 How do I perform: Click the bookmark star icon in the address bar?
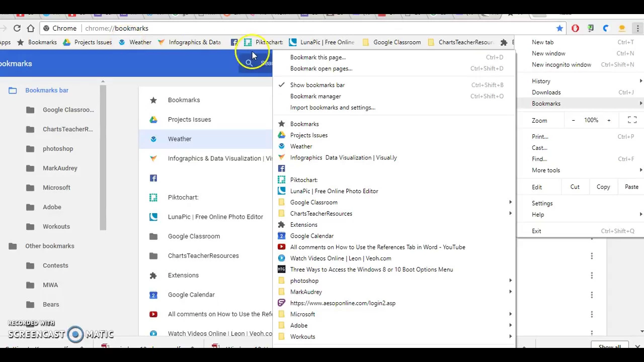(559, 29)
